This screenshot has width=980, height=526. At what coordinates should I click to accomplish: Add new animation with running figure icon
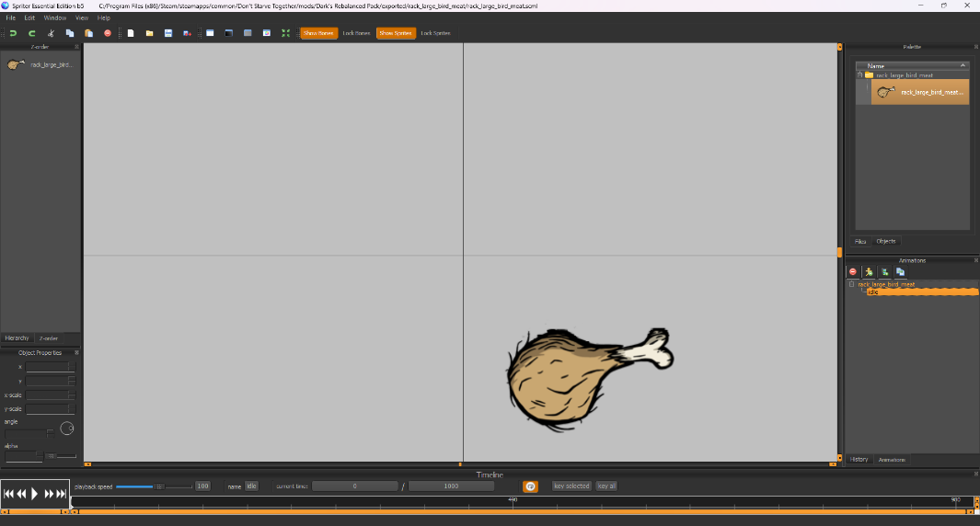869,272
